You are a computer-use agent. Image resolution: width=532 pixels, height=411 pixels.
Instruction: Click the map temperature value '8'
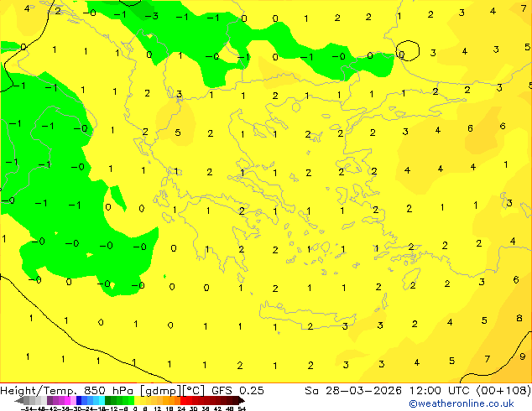point(519,318)
